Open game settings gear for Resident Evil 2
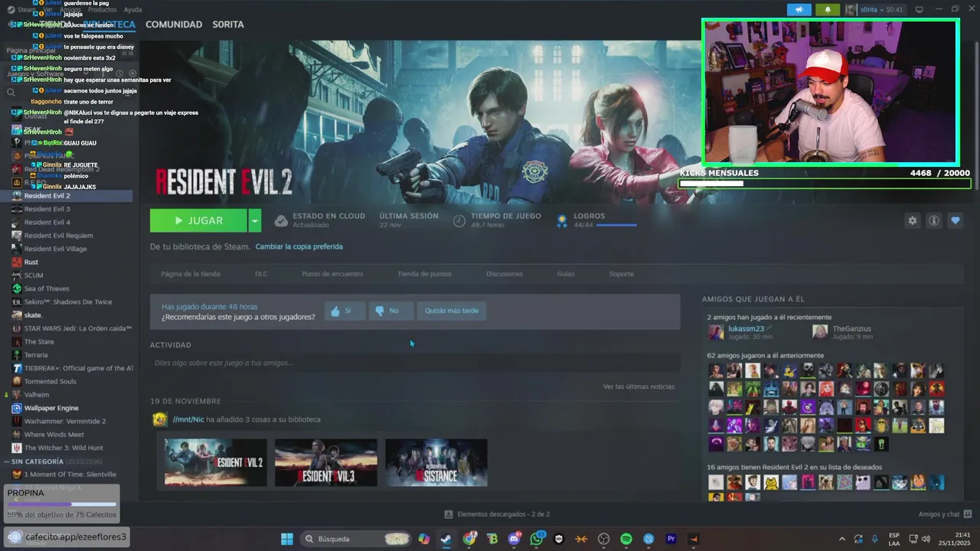The height and width of the screenshot is (551, 980). (912, 220)
